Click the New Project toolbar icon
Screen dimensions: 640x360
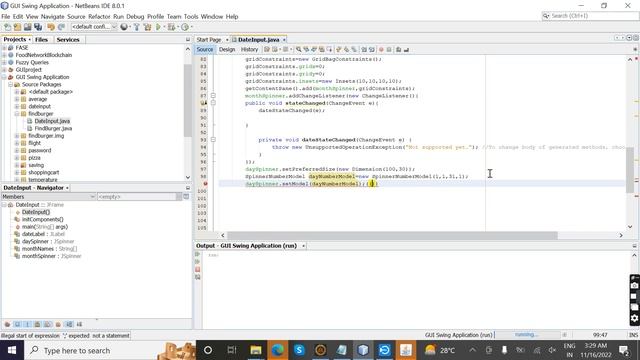17,27
